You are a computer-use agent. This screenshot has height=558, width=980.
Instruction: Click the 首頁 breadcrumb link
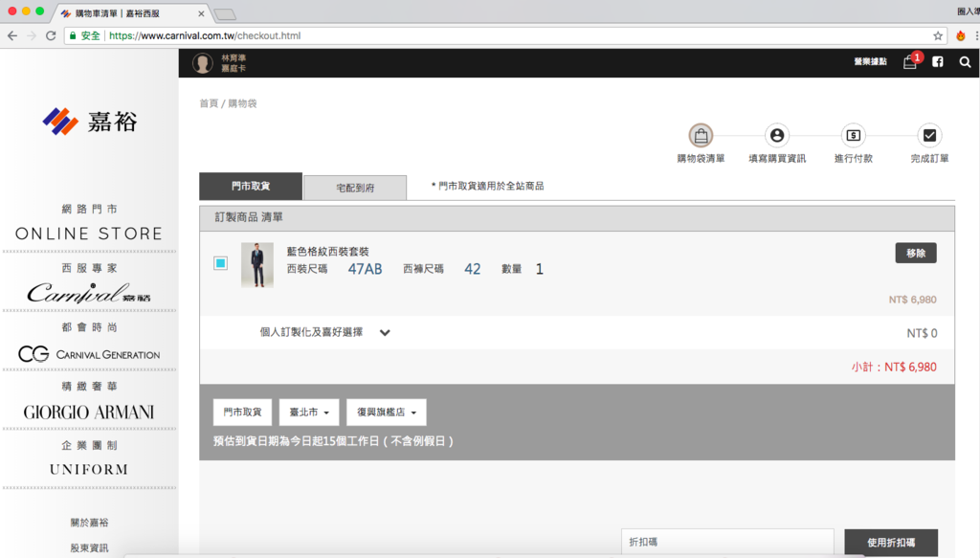209,103
